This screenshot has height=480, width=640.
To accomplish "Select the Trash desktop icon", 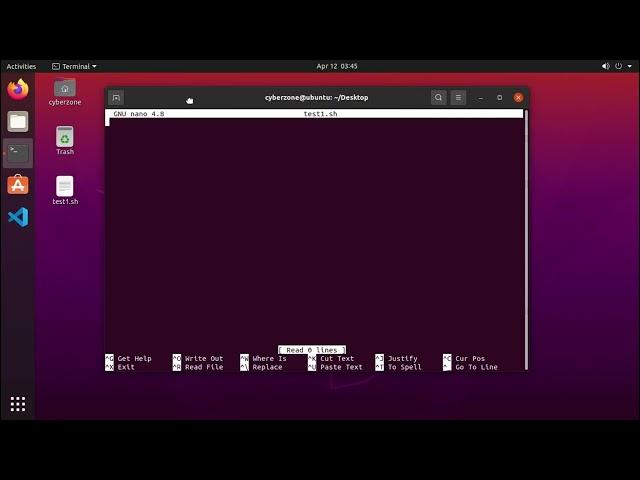I will [x=65, y=141].
